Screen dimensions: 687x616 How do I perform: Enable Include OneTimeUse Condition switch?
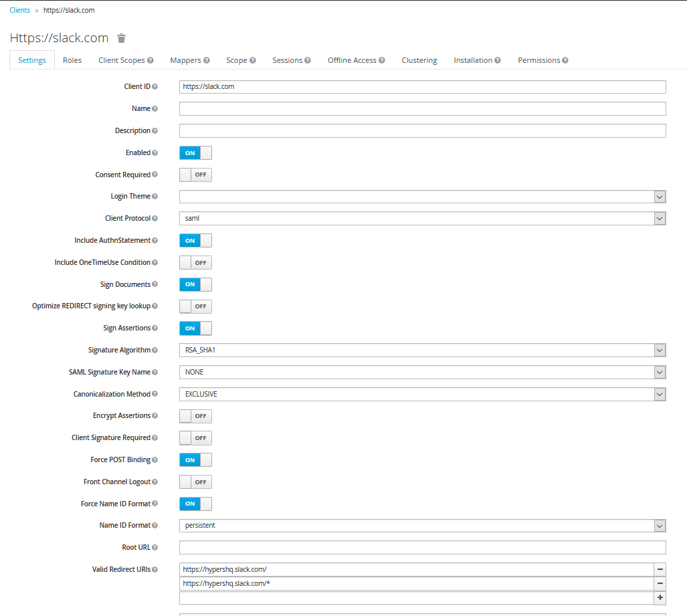[195, 262]
